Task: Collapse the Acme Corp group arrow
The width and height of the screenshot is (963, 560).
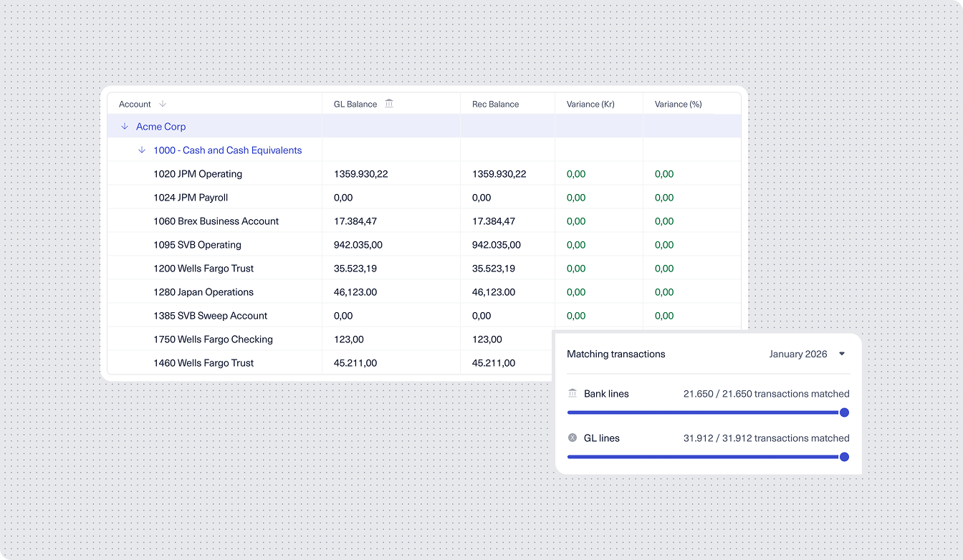Action: (x=125, y=127)
